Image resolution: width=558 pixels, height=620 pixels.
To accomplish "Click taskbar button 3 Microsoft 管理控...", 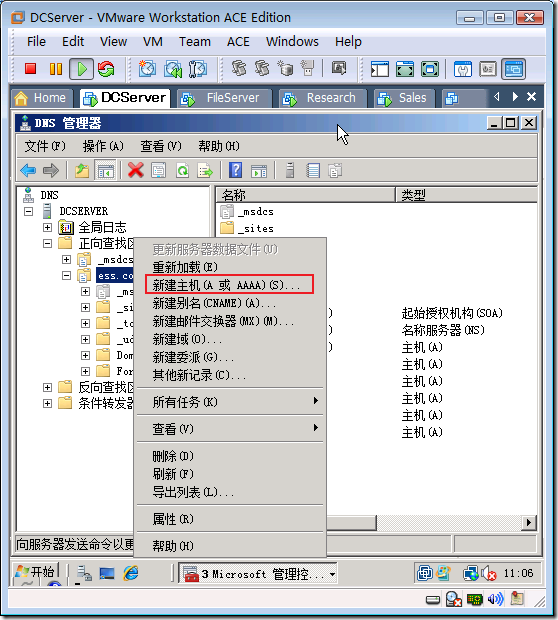I will point(258,573).
